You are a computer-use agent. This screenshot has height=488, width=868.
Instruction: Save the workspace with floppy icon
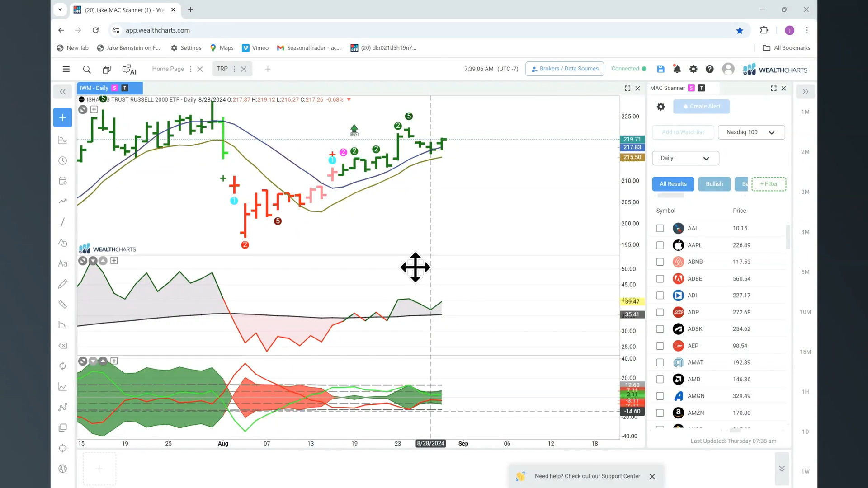(x=660, y=69)
